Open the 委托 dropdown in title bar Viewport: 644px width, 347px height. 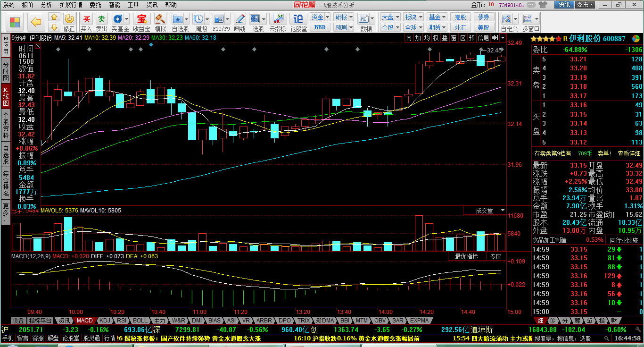click(585, 5)
